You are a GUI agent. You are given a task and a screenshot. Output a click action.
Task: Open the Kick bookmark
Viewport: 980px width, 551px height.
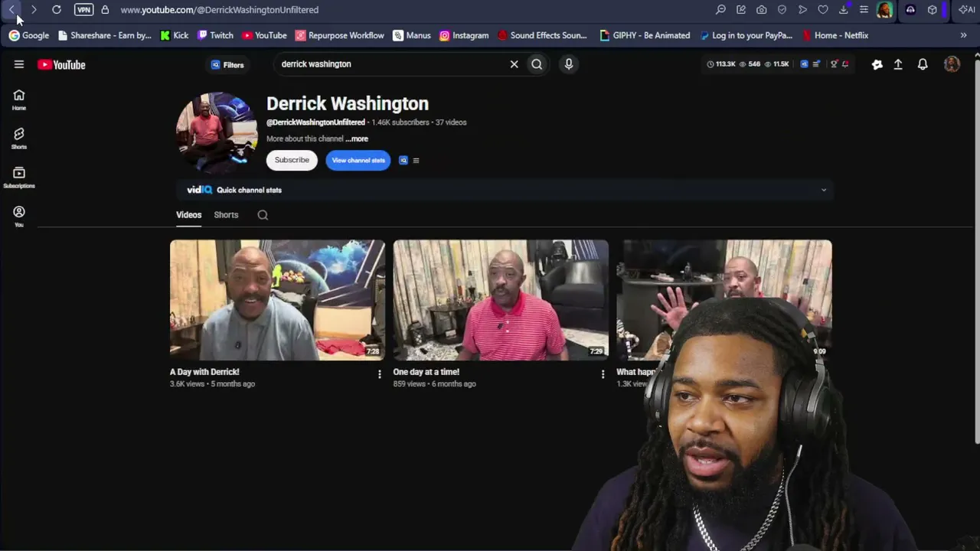click(x=175, y=35)
